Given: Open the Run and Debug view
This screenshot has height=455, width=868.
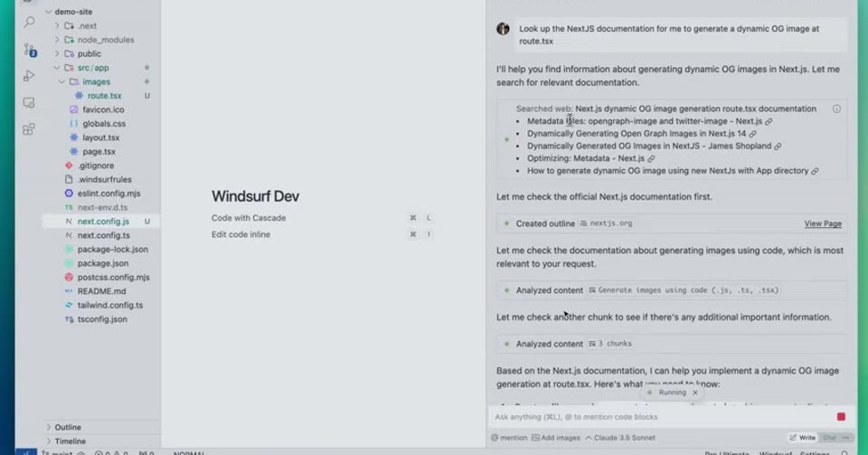Looking at the screenshot, I should (29, 76).
